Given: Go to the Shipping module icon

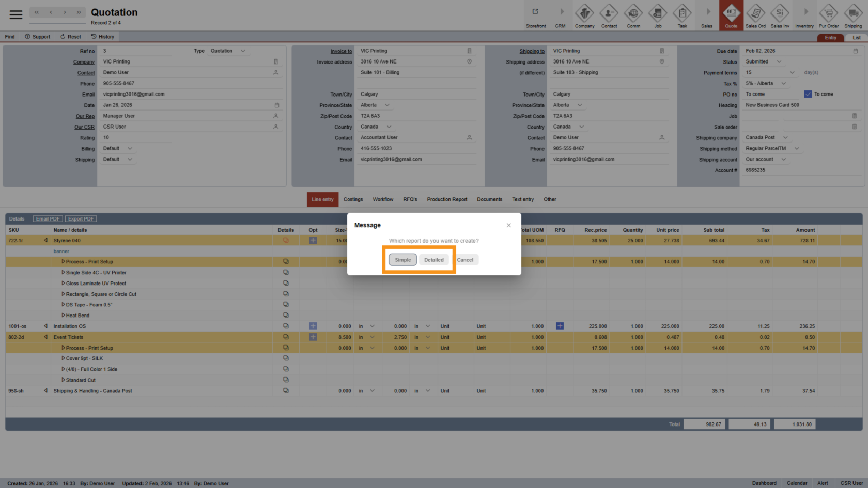Looking at the screenshot, I should pyautogui.click(x=853, y=15).
